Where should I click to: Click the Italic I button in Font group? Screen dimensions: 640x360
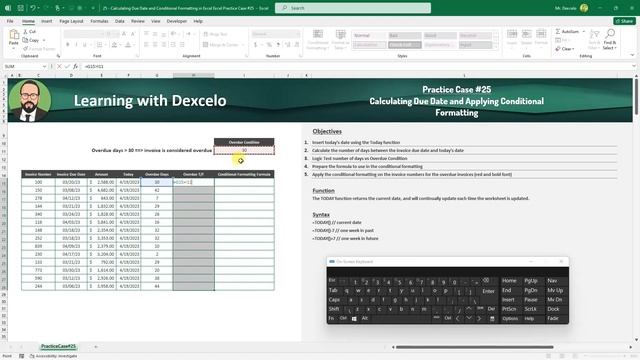tap(76, 44)
